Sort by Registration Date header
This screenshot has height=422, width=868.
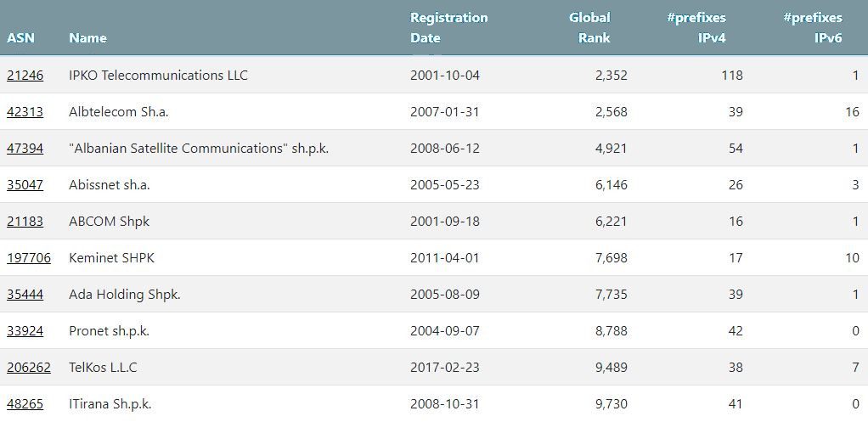click(x=448, y=27)
